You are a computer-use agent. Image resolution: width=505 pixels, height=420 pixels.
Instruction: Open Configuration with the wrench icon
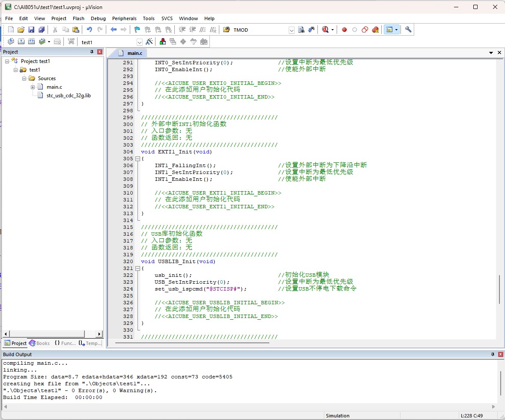408,30
